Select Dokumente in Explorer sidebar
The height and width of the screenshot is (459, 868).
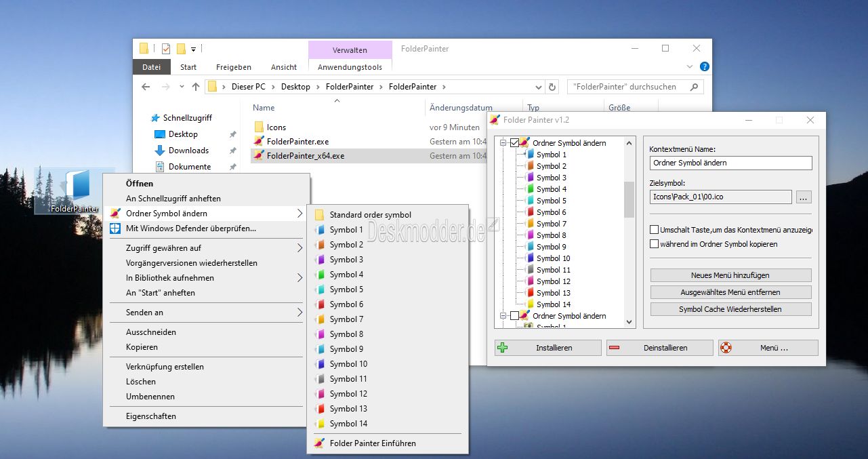[x=190, y=167]
